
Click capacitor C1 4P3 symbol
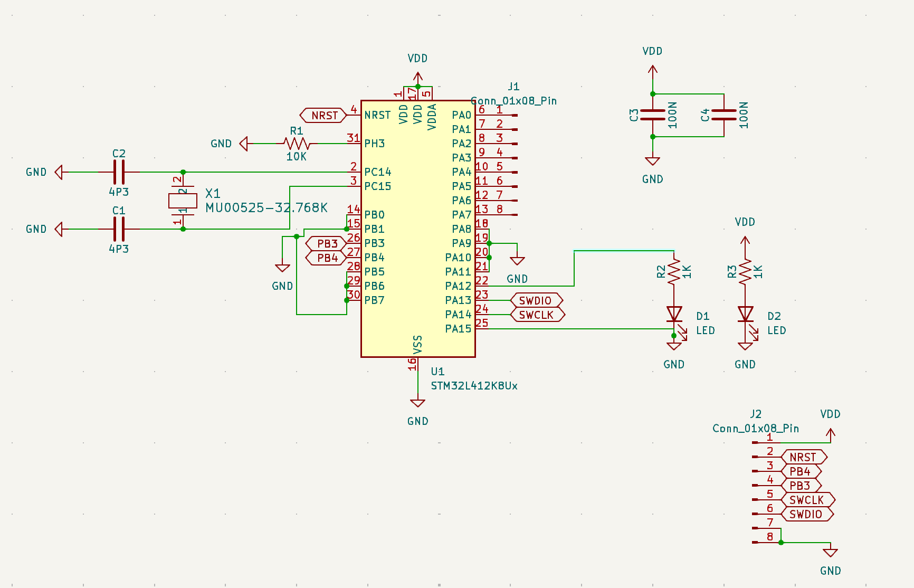click(120, 229)
